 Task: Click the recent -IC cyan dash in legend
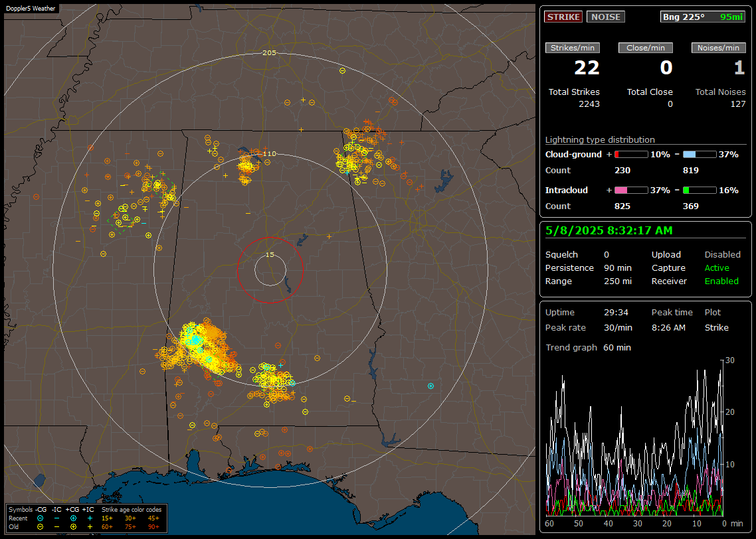[56, 518]
